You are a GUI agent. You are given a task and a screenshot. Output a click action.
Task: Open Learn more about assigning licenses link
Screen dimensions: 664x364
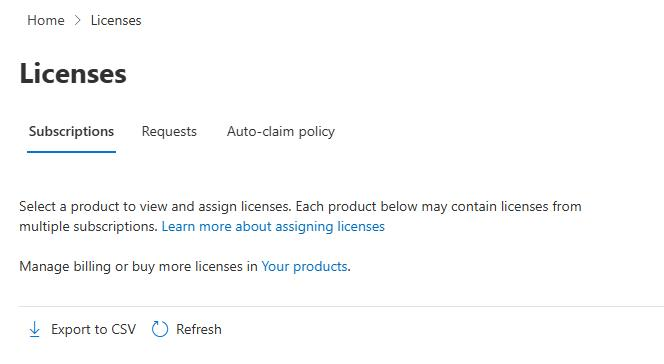pyautogui.click(x=273, y=226)
